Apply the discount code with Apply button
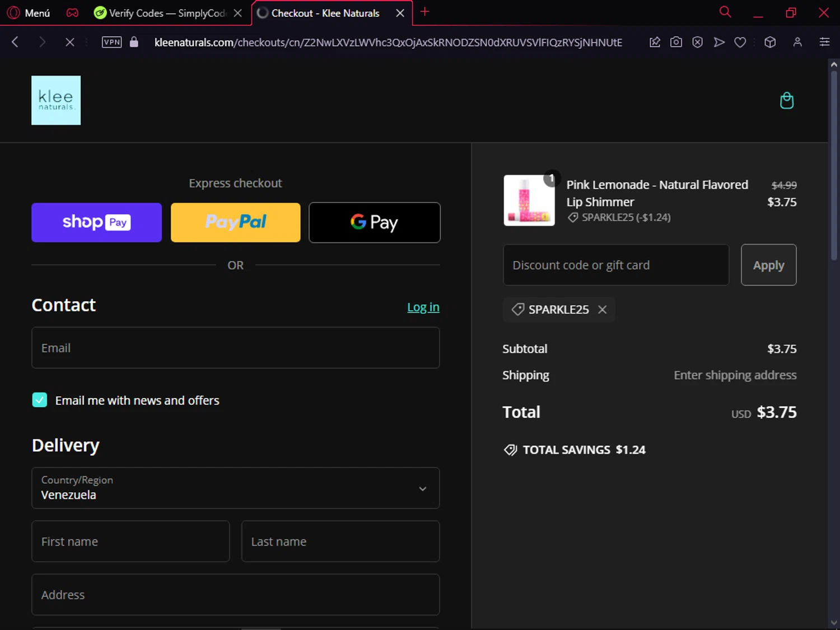840x630 pixels. click(768, 265)
